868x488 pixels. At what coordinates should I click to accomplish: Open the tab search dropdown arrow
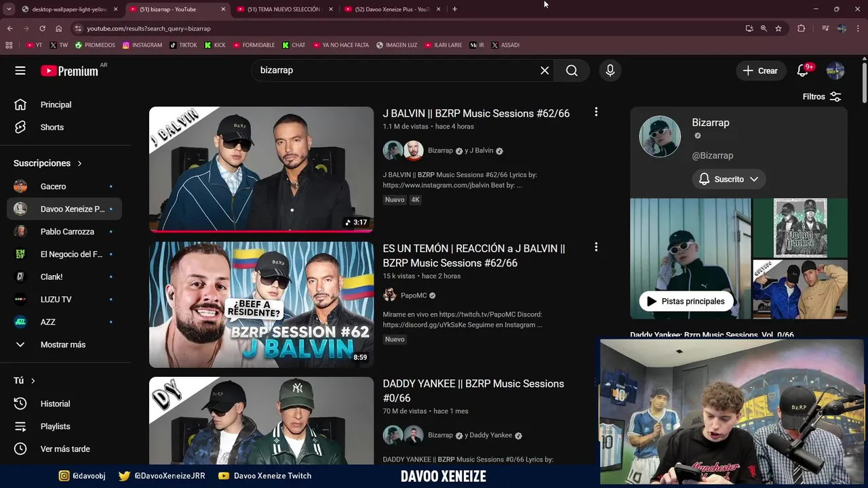click(x=9, y=9)
